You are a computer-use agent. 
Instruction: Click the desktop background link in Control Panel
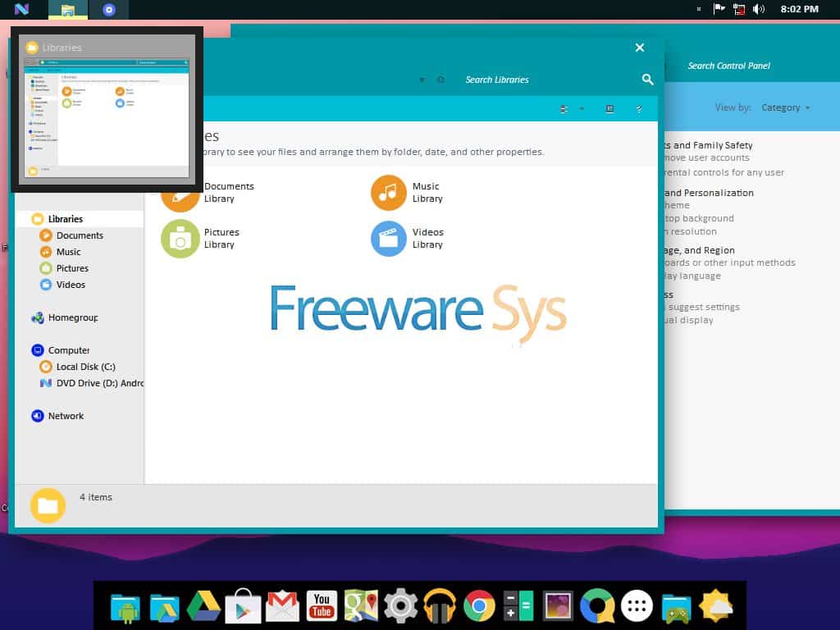tap(699, 218)
